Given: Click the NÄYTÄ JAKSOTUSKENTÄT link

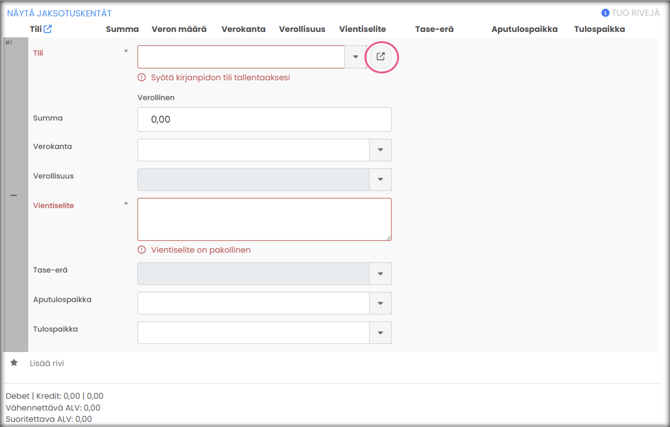Looking at the screenshot, I should point(59,13).
